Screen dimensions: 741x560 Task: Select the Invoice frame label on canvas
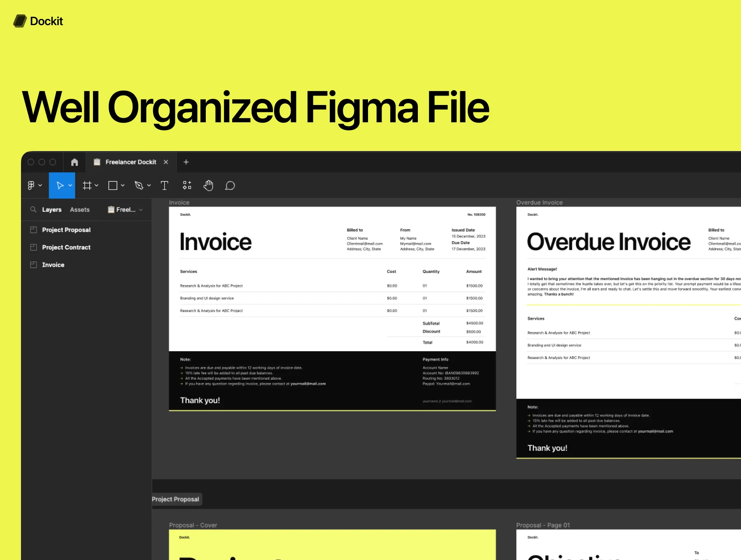click(x=179, y=203)
